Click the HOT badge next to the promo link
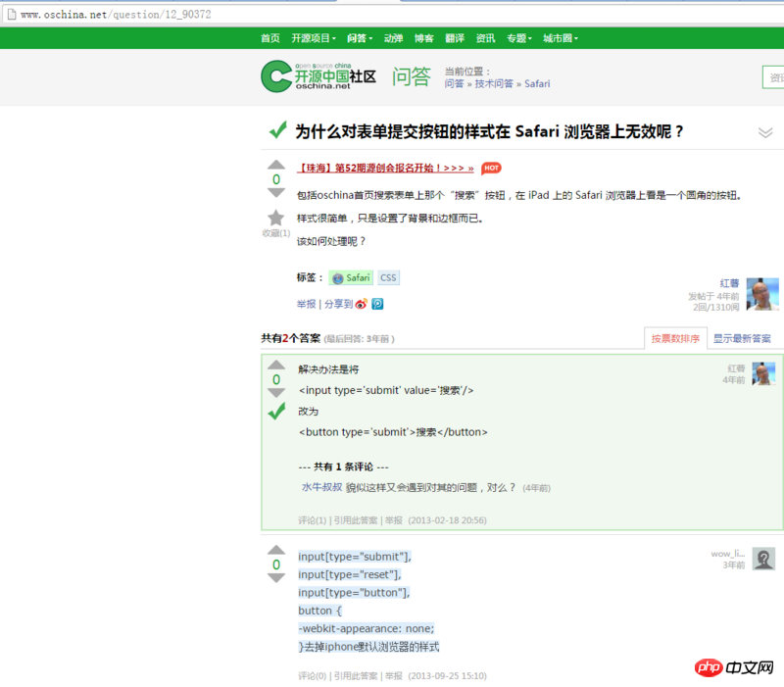The image size is (784, 687). [x=491, y=168]
